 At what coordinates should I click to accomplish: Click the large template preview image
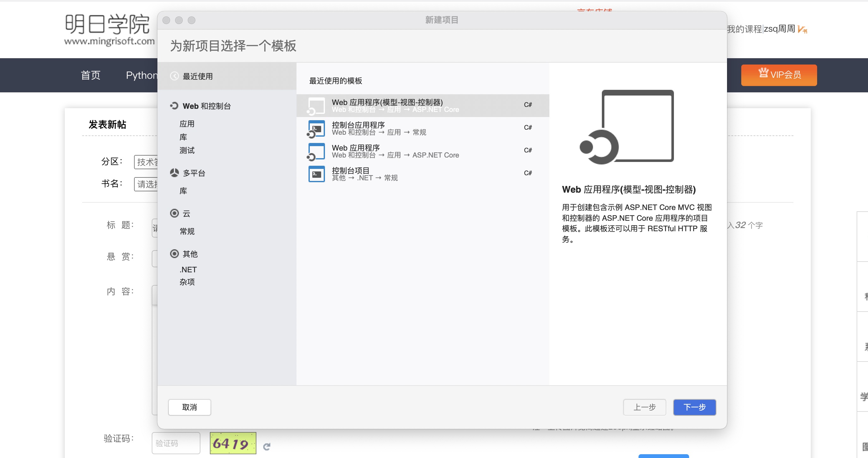tap(627, 127)
